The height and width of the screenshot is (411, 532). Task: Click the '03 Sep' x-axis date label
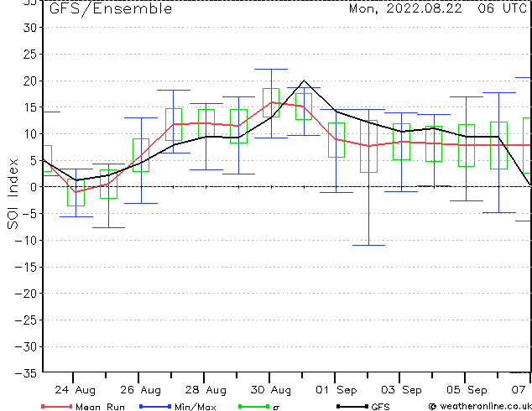[401, 390]
